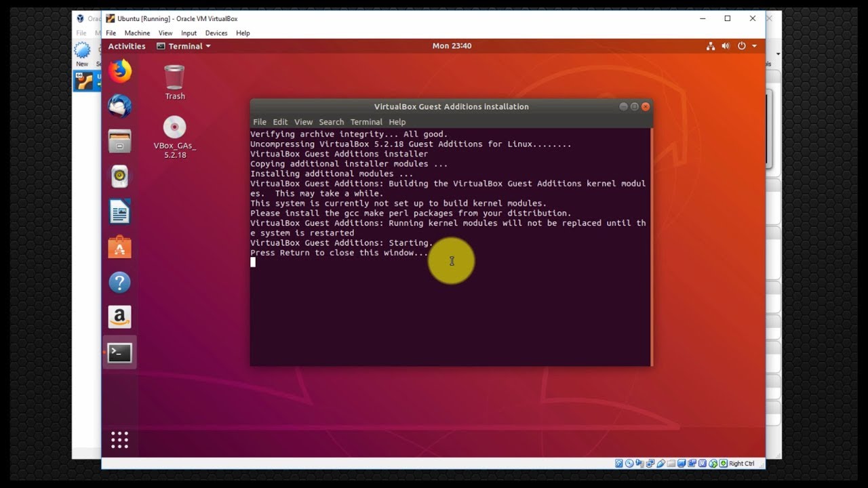Image resolution: width=868 pixels, height=488 pixels.
Task: Open Terminal menu in terminal window
Action: click(x=366, y=122)
